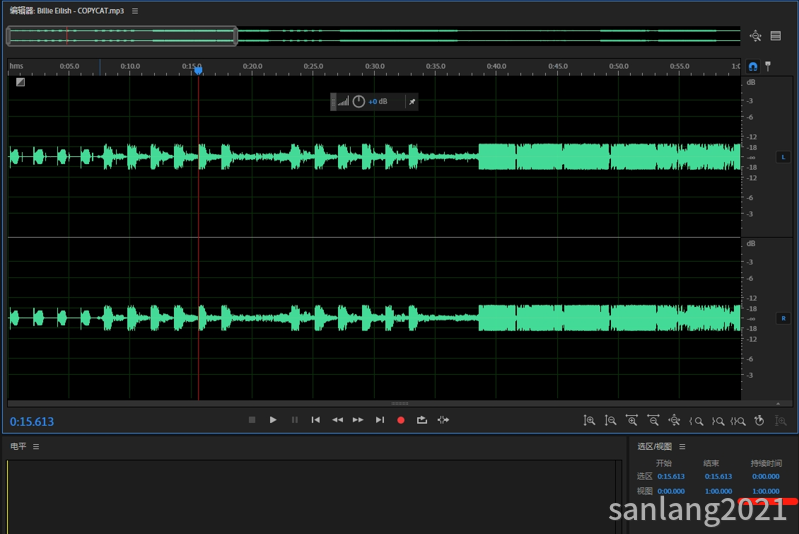Click zoom out full icon
Viewport: 799px width, 534px height.
[674, 420]
